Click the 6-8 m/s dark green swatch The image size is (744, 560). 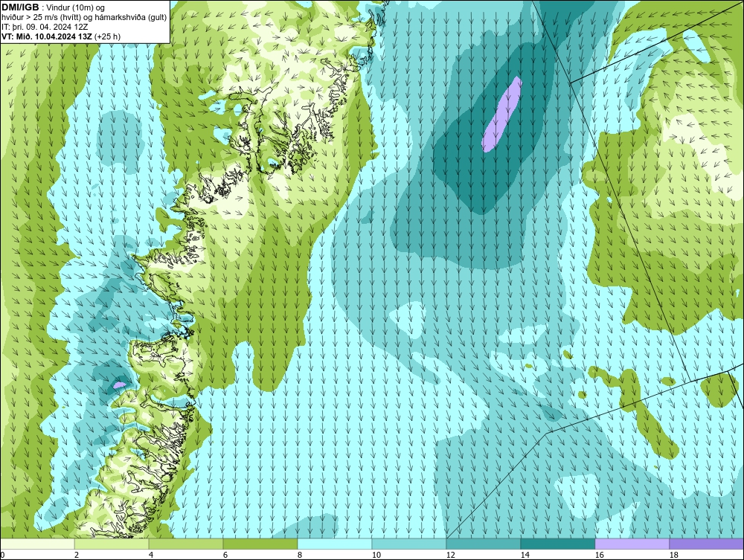[260, 544]
